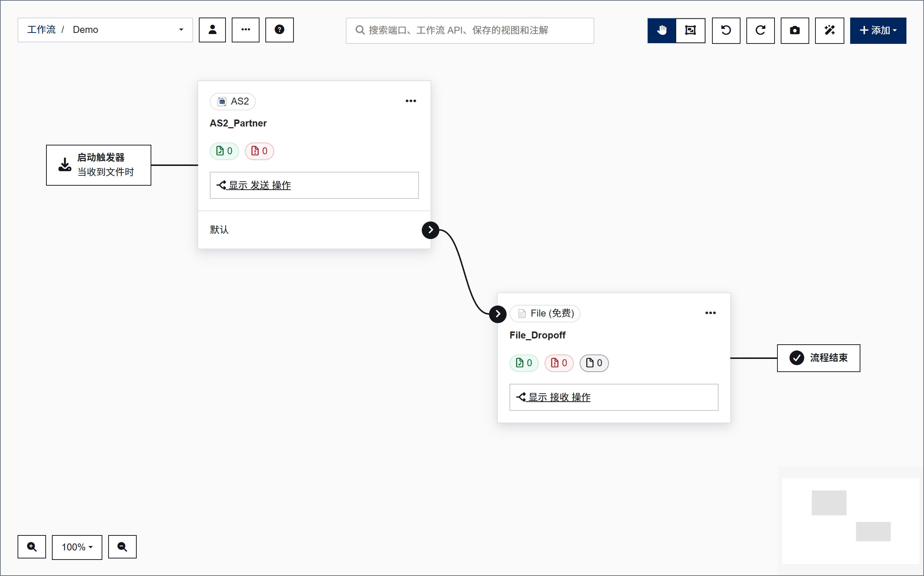The height and width of the screenshot is (576, 924).
Task: Click the redo arrow button
Action: (x=760, y=30)
